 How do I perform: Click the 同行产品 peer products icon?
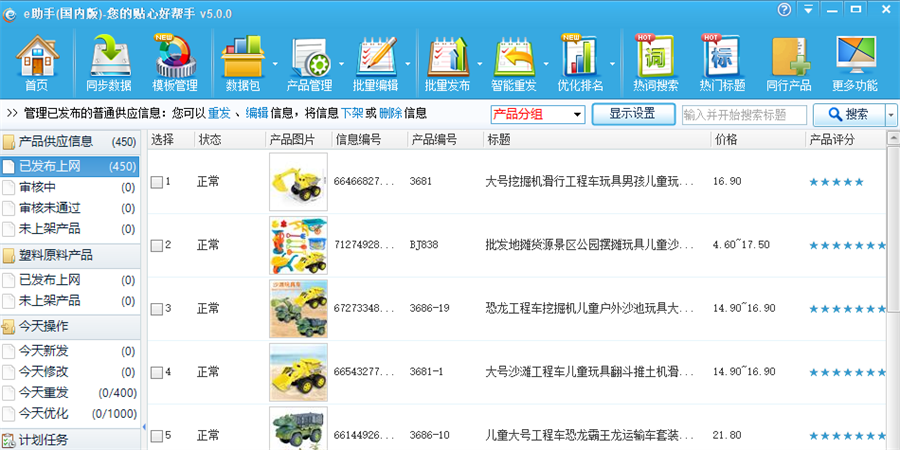788,62
